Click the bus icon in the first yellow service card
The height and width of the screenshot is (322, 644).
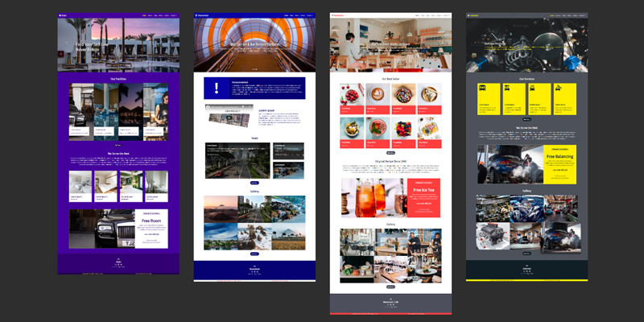[x=482, y=88]
